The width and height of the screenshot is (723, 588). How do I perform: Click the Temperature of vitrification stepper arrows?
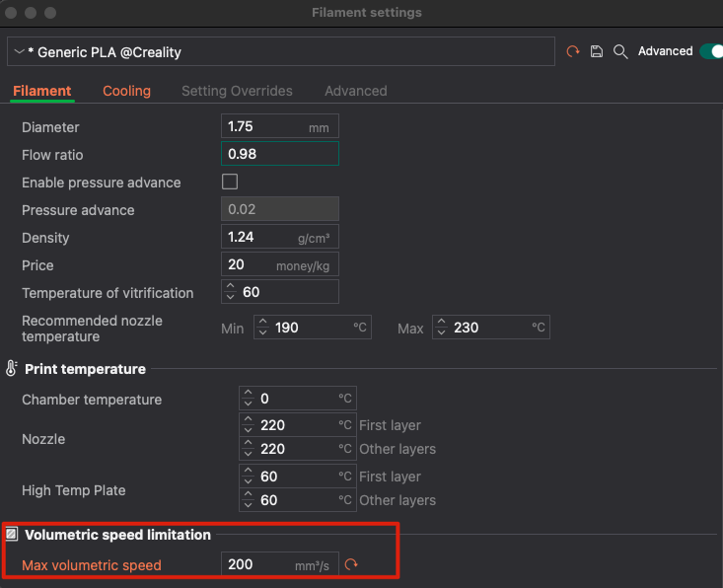(x=231, y=292)
